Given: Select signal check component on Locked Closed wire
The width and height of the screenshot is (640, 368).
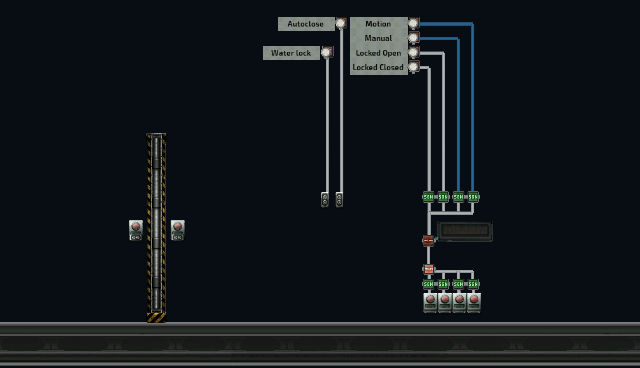Looking at the screenshot, I should (x=428, y=197).
